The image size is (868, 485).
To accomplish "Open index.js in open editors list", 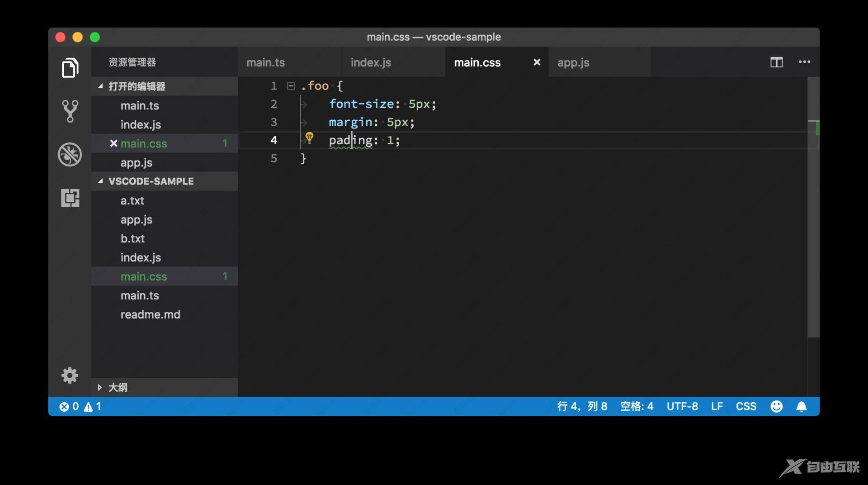I will pos(165,124).
